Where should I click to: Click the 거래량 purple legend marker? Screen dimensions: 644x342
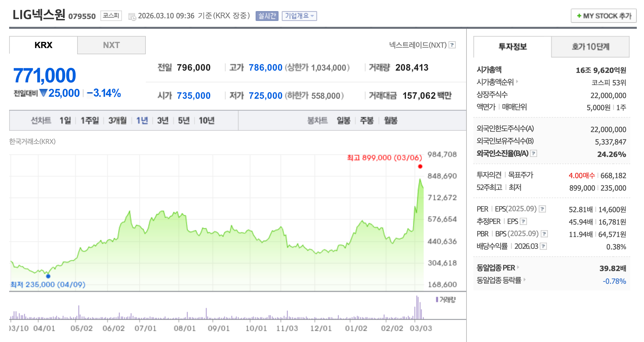point(437,299)
